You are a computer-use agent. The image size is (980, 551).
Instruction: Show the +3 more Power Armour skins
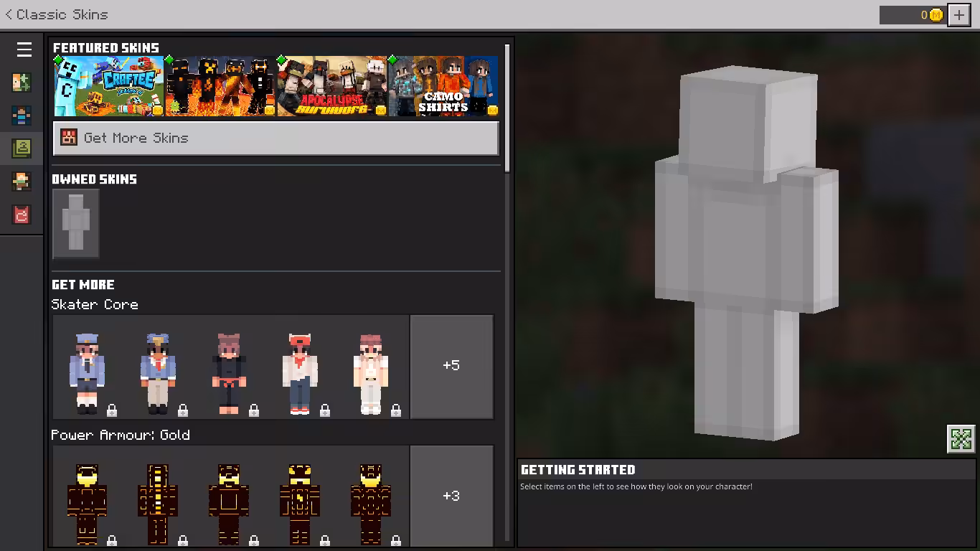451,496
